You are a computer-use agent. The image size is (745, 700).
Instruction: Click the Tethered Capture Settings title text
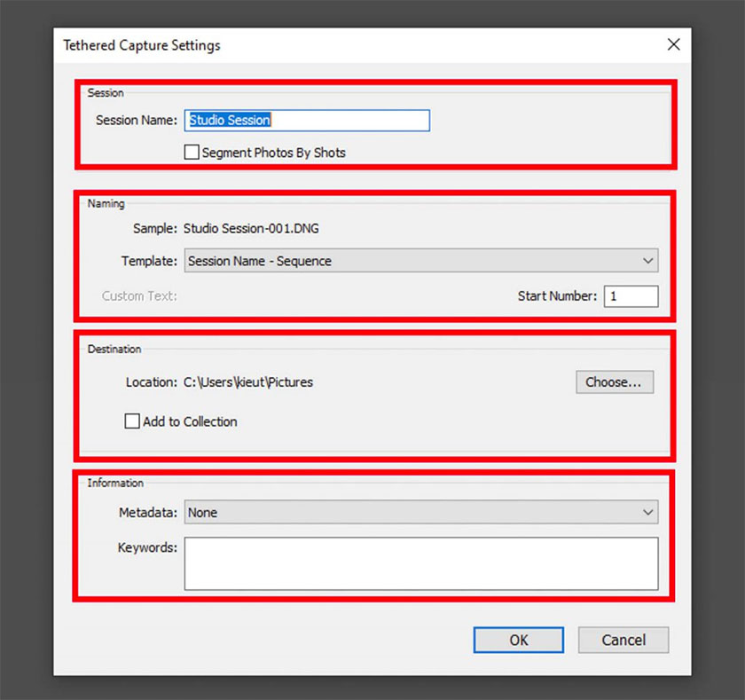point(142,45)
